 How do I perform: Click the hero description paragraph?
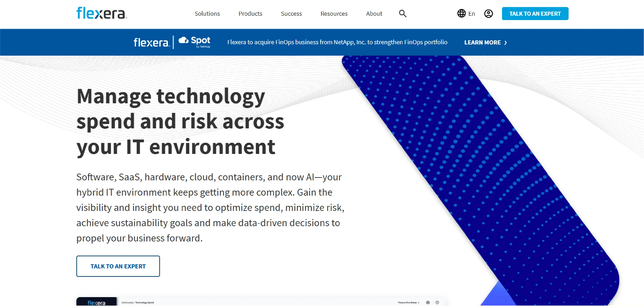[x=210, y=207]
